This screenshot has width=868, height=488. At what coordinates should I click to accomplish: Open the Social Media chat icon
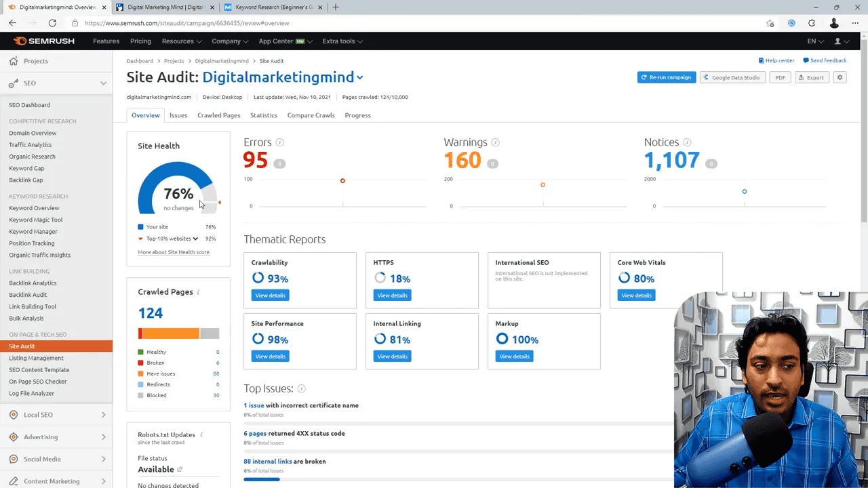pos(13,459)
